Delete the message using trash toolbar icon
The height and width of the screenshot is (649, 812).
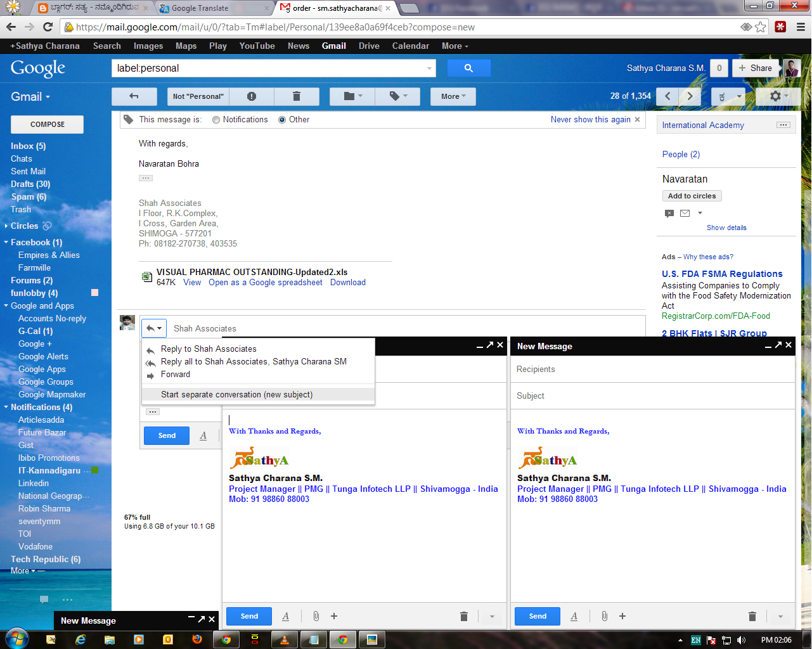point(296,96)
